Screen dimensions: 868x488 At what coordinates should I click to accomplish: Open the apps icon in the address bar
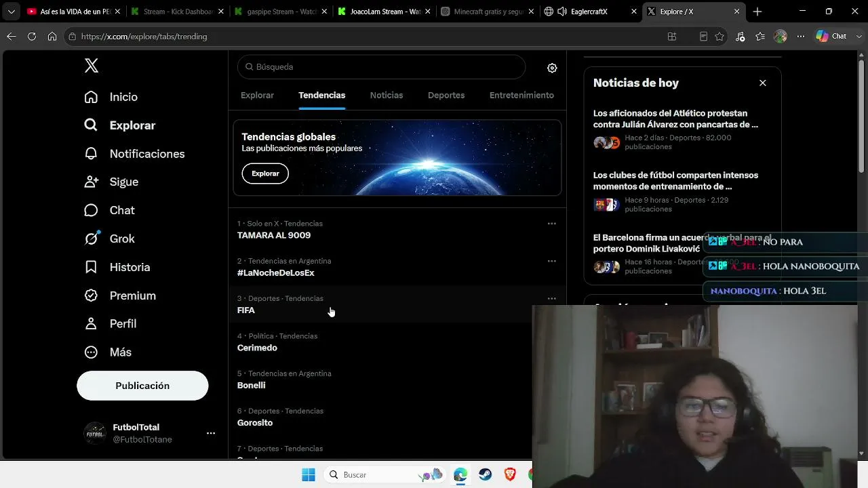pyautogui.click(x=672, y=37)
